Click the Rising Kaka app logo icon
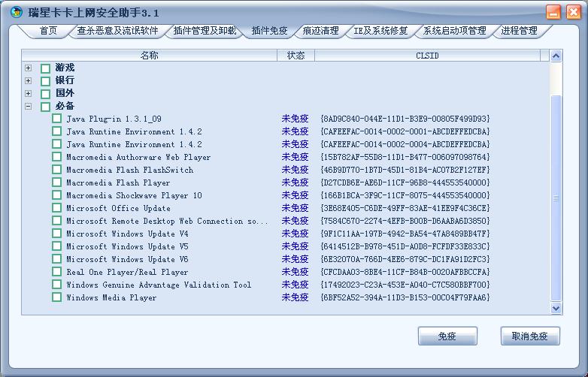The height and width of the screenshot is (377, 588). click(x=16, y=12)
